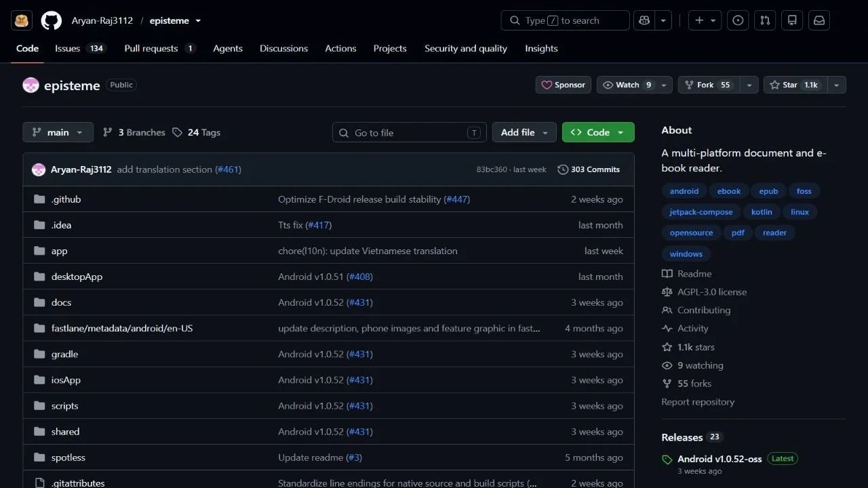868x488 pixels.
Task: Click the episteme repository avatar icon
Action: 31,85
